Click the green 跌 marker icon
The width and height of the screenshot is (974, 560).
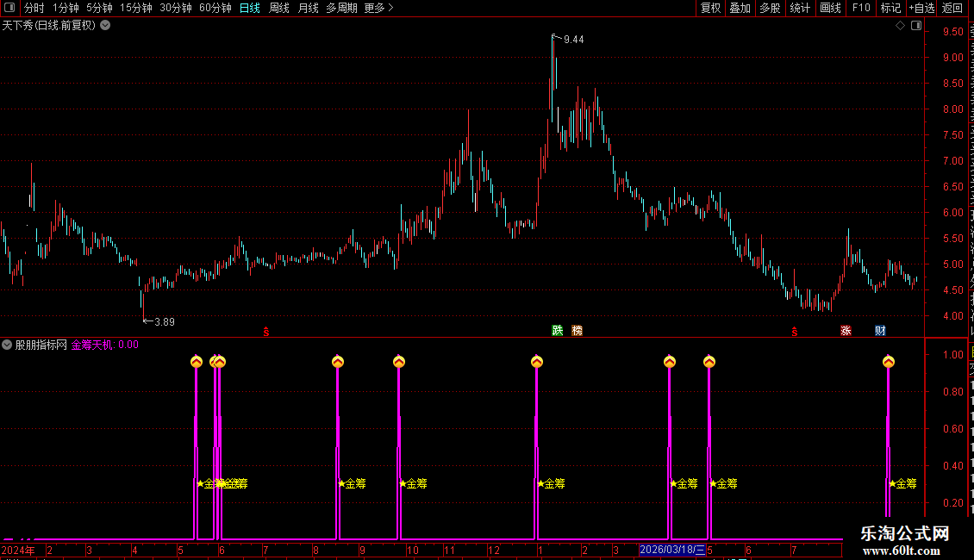(x=557, y=330)
